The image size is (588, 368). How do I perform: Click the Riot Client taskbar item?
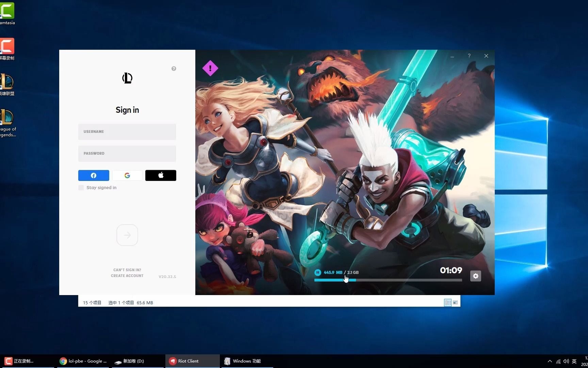coord(193,361)
